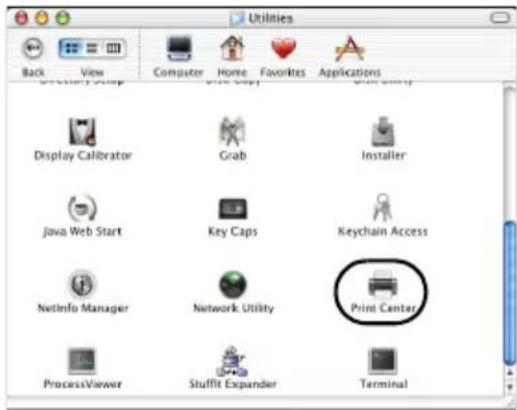Click the green zoom window button
Viewport: 517px width, 410px height.
[x=62, y=18]
